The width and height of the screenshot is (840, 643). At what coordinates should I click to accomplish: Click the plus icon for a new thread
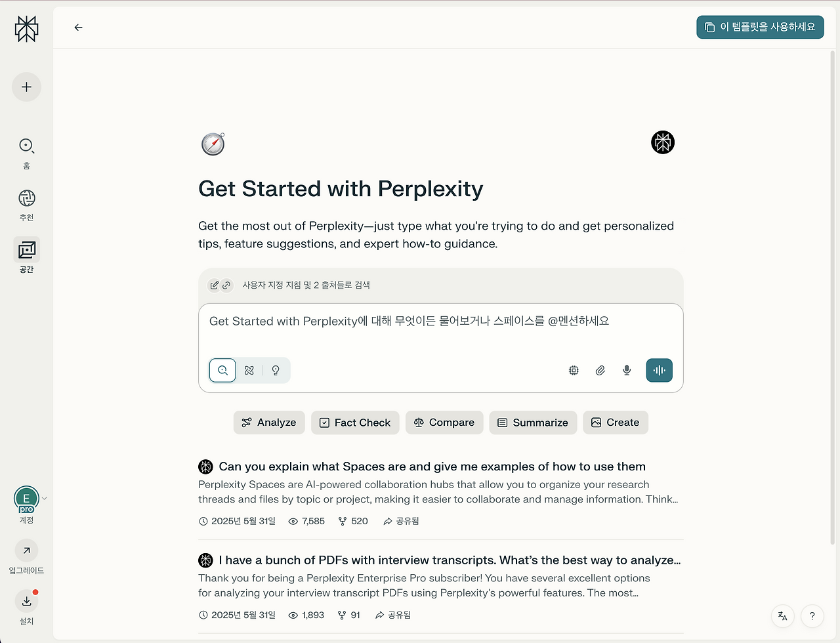click(26, 87)
